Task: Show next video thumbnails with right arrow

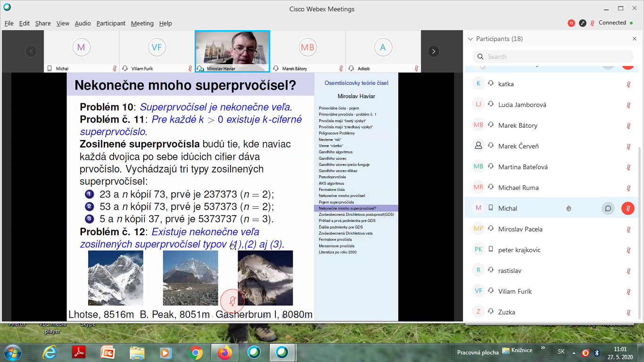Action: [x=434, y=51]
